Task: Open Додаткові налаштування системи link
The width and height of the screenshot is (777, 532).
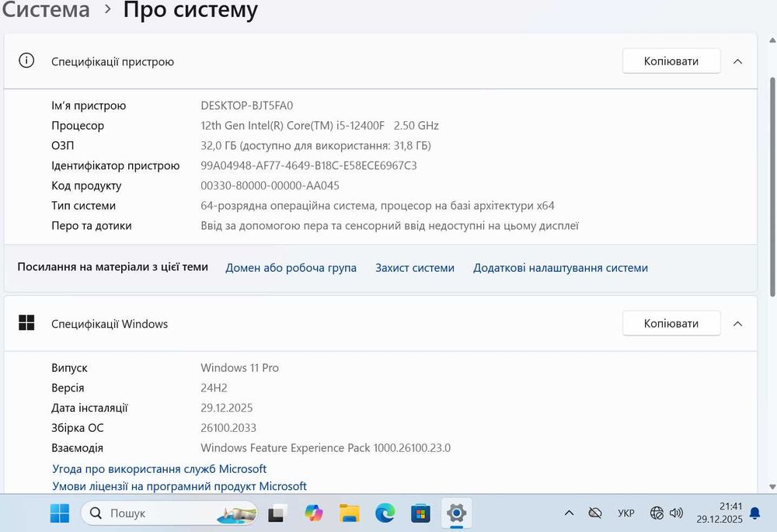Action: [560, 268]
